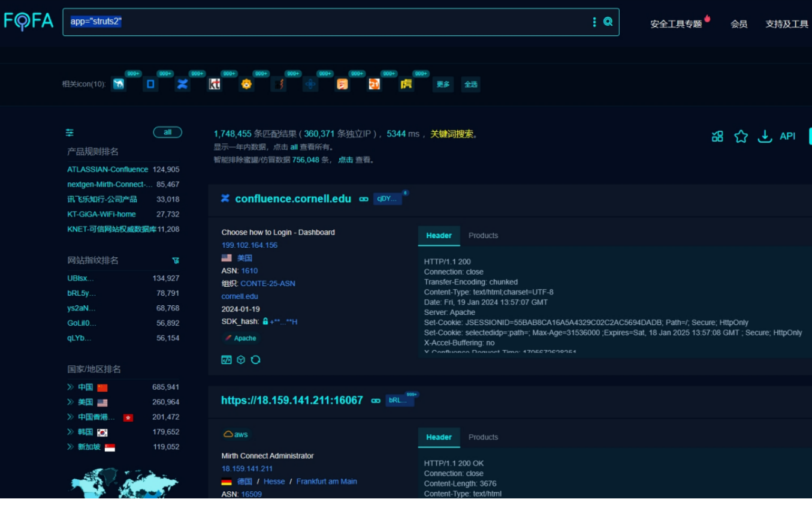Screen dimensions: 812x505
Task: Open the confluence.cornell.edu result link
Action: point(293,199)
